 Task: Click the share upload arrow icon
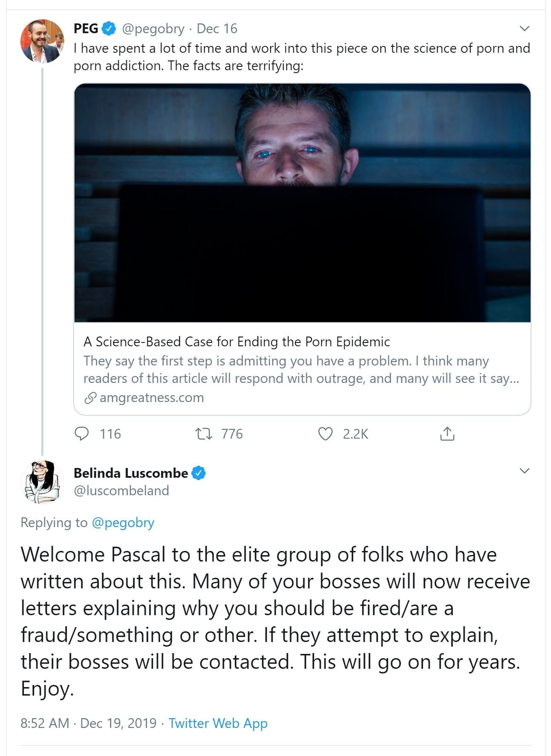tap(447, 434)
